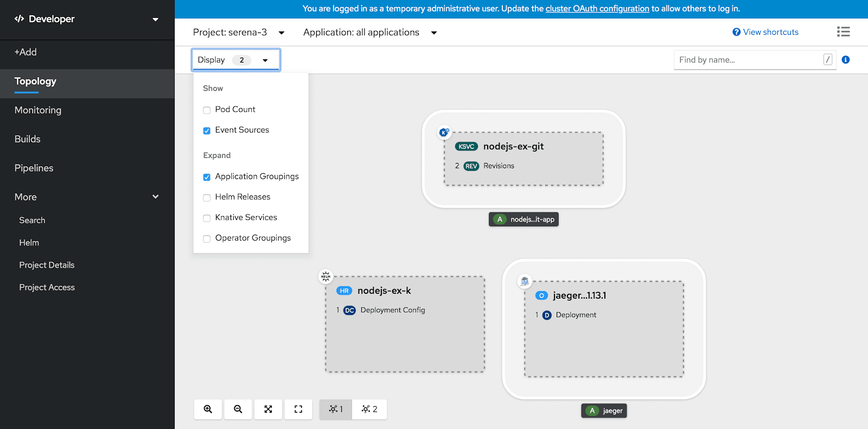Screen dimensions: 868x429
Task: Go to +Add in the sidebar
Action: pos(87,52)
